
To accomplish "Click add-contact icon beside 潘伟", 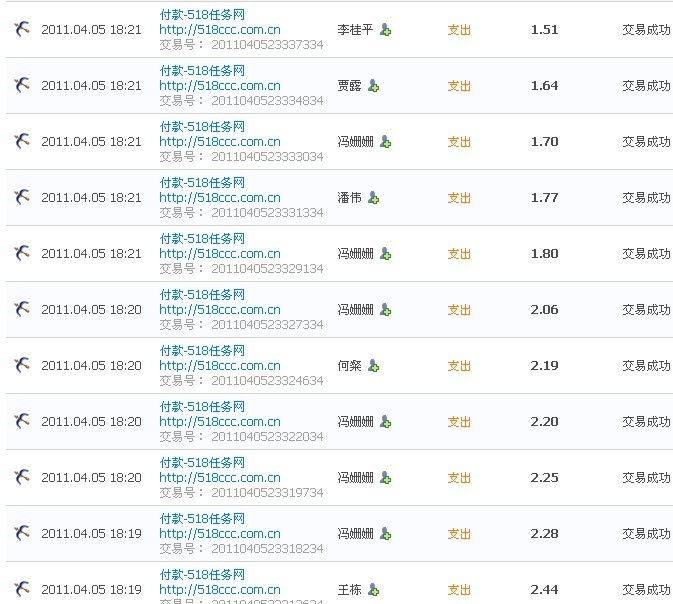I will pyautogui.click(x=373, y=198).
